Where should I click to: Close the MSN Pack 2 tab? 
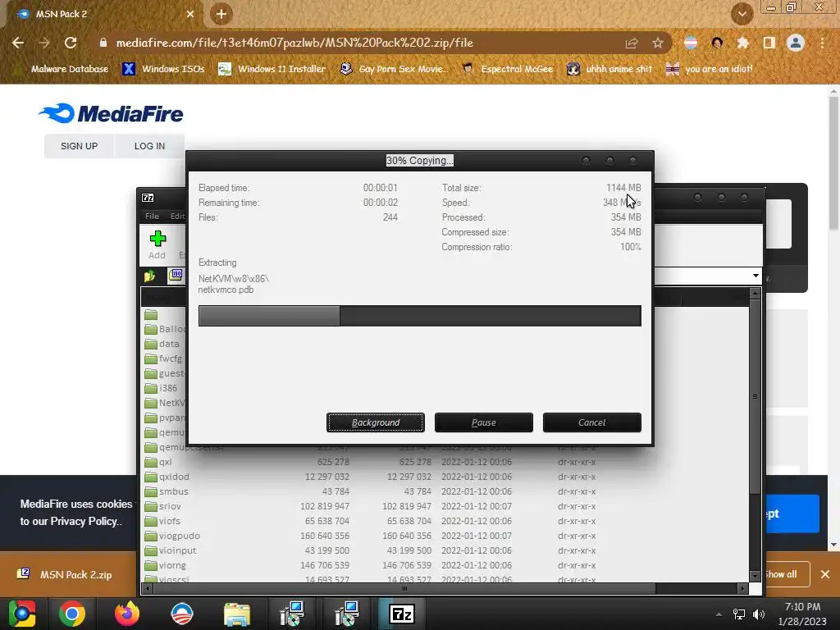(190, 14)
